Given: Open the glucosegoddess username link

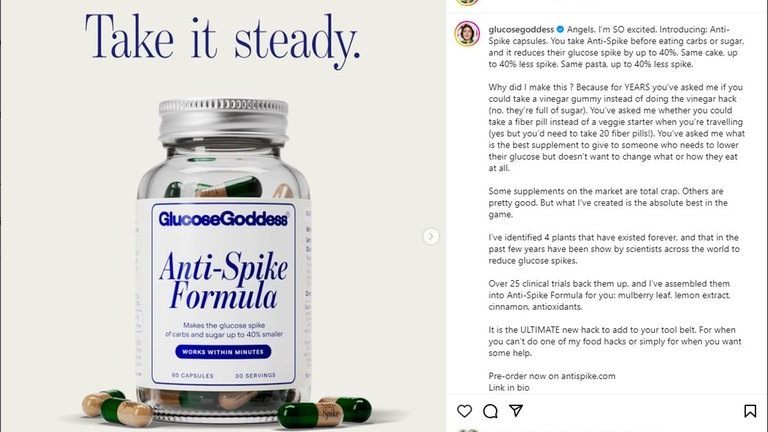Looking at the screenshot, I should 521,29.
